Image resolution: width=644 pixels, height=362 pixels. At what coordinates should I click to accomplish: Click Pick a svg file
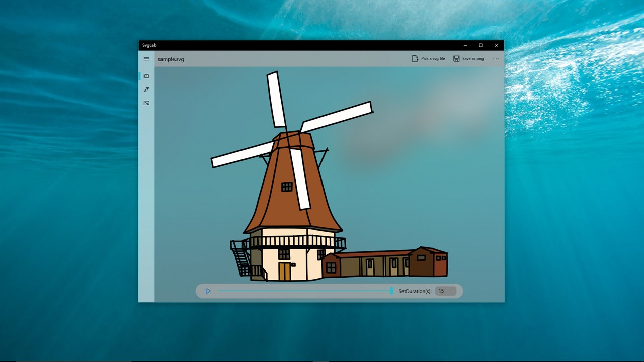coord(429,59)
